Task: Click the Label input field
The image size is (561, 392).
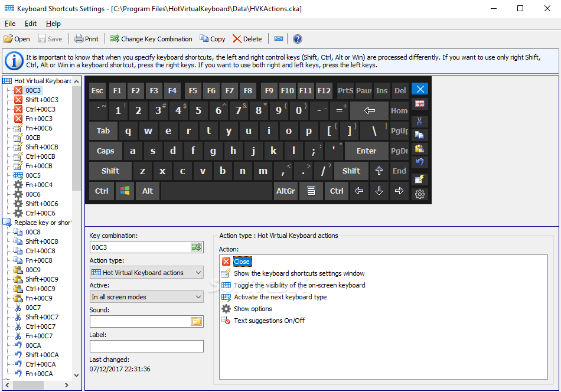Action: pos(146,346)
